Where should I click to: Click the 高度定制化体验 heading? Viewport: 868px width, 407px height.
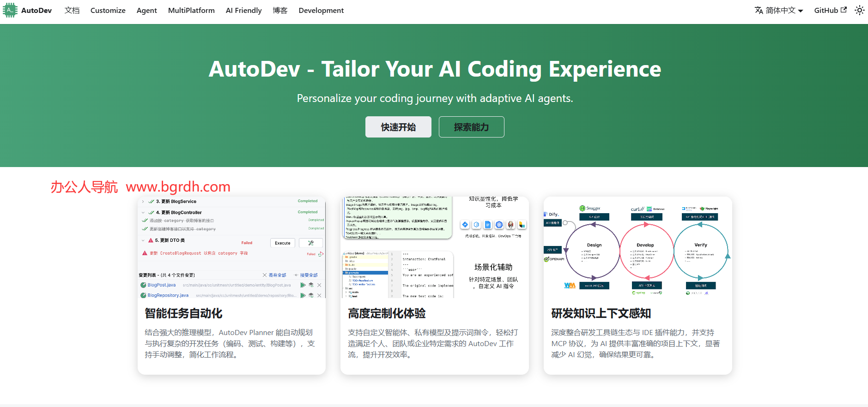(x=387, y=313)
